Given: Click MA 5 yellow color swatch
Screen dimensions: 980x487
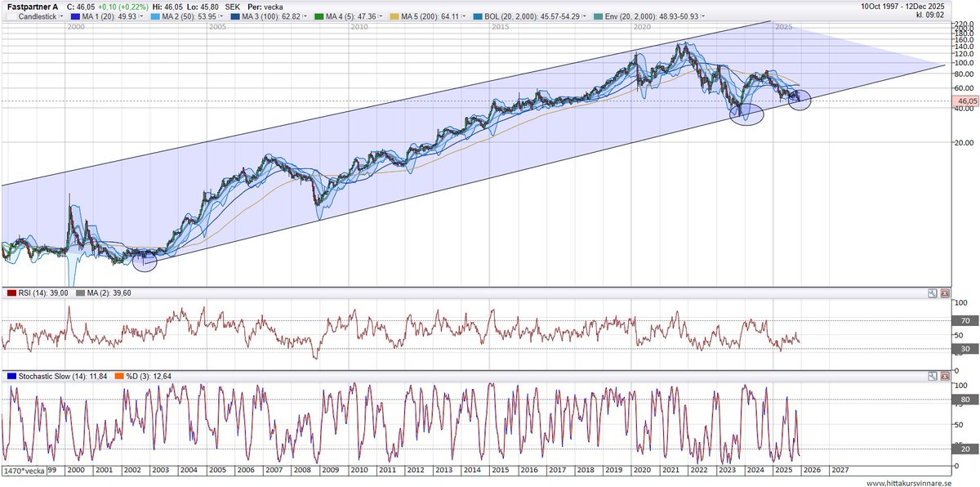Looking at the screenshot, I should click(395, 16).
